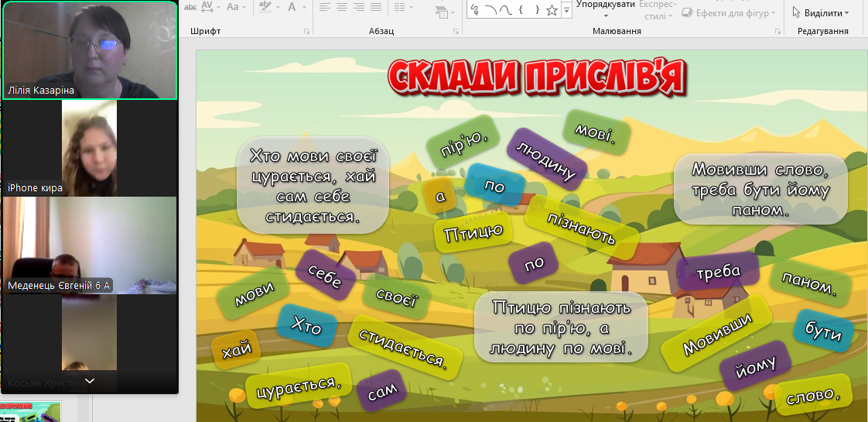Align text right

pos(359,7)
